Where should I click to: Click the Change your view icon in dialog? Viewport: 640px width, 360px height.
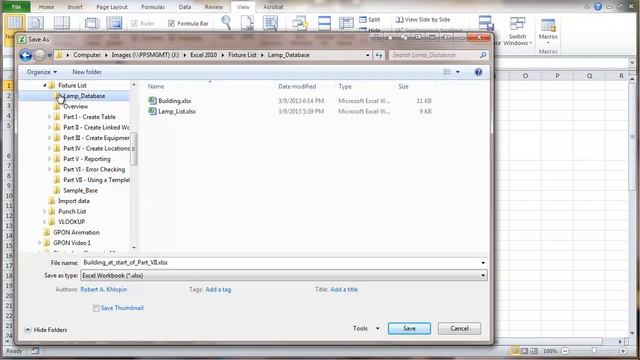(x=447, y=72)
